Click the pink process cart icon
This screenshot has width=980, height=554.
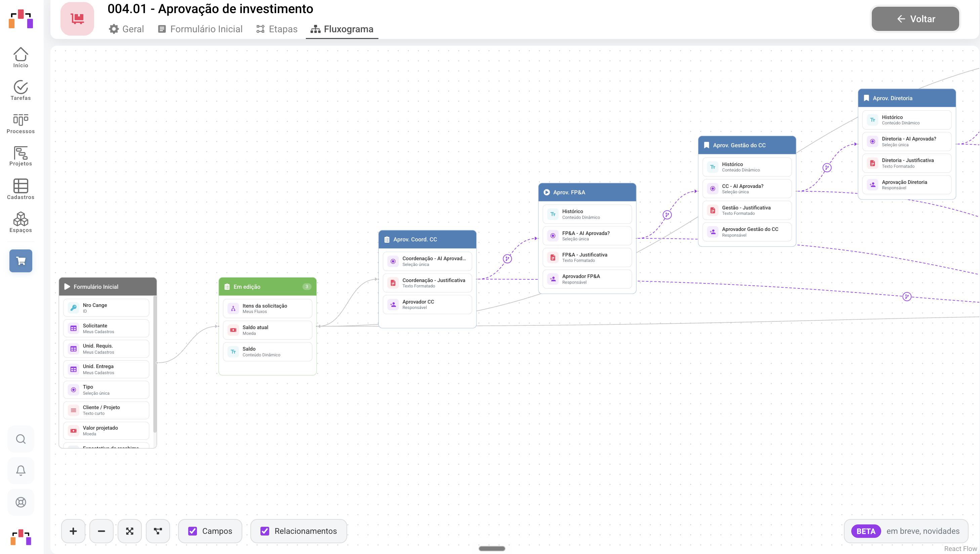[x=77, y=18]
